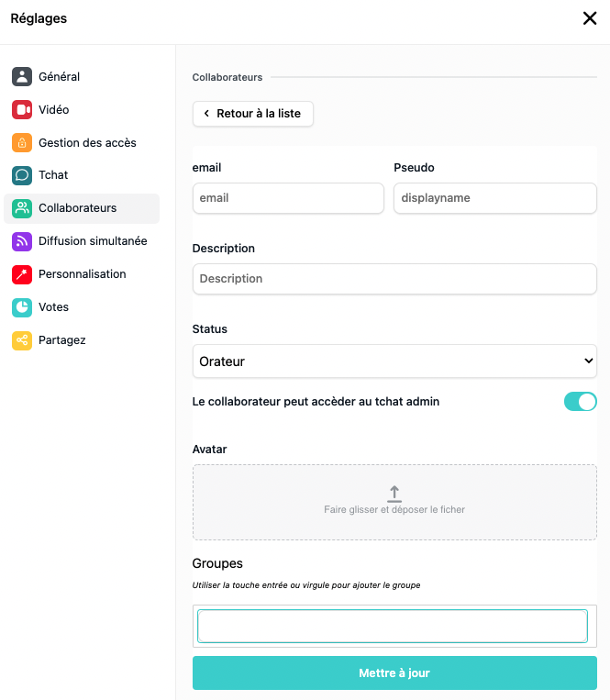Click the orange lock icon for Gestion des accès
The image size is (610, 700).
(x=22, y=142)
